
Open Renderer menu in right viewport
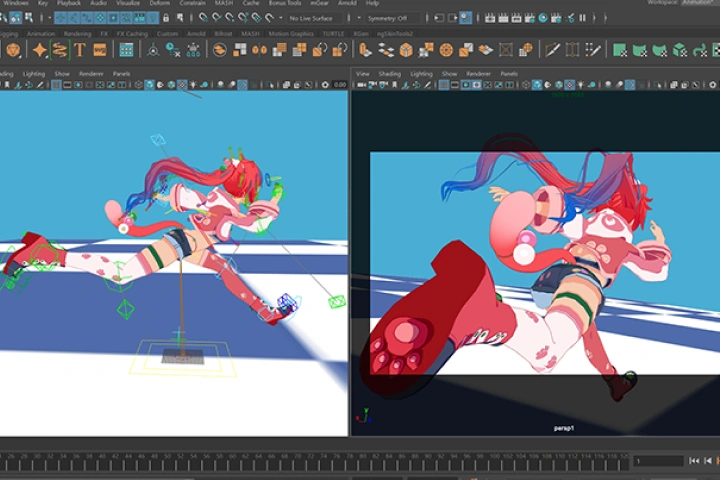478,73
